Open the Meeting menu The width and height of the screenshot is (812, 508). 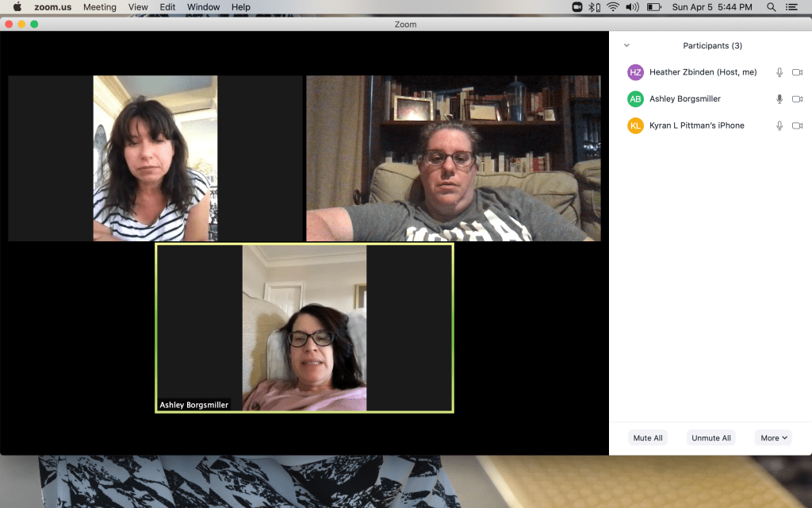tap(99, 7)
